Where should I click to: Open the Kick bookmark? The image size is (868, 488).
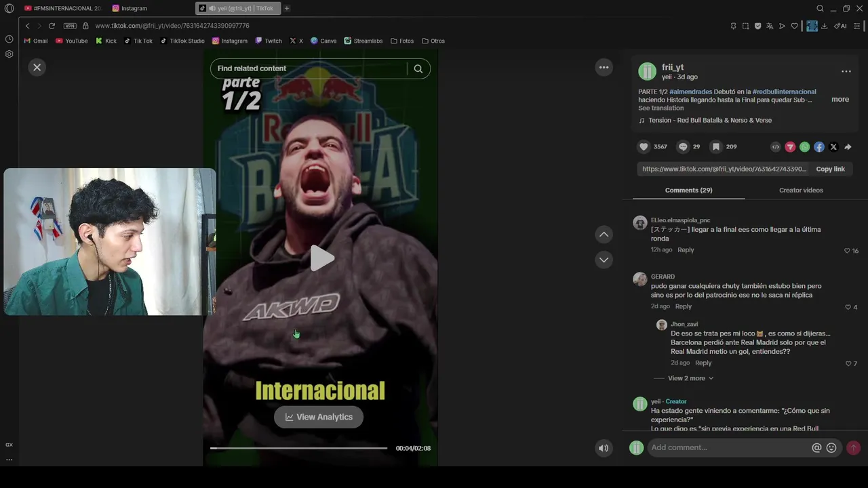pos(106,41)
